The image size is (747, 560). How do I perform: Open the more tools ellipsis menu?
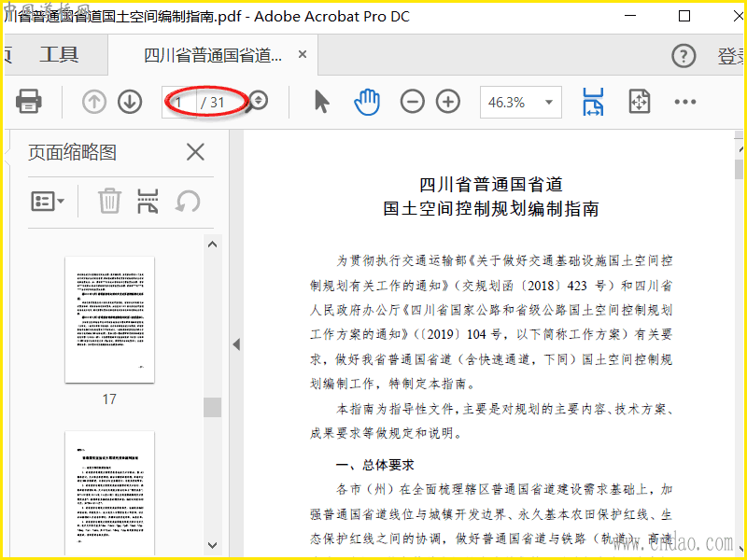click(685, 102)
